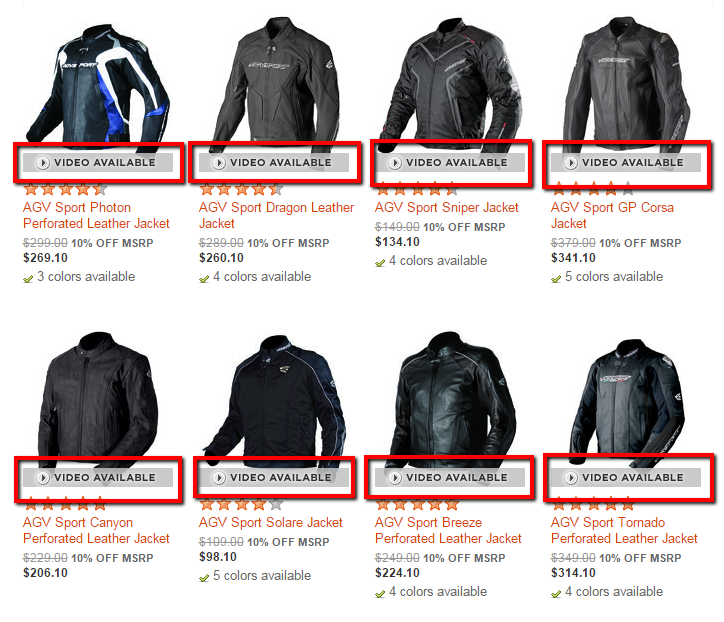The width and height of the screenshot is (724, 622).
Task: Open the AGV Sport Dragon Leather Jacket link
Action: [276, 216]
